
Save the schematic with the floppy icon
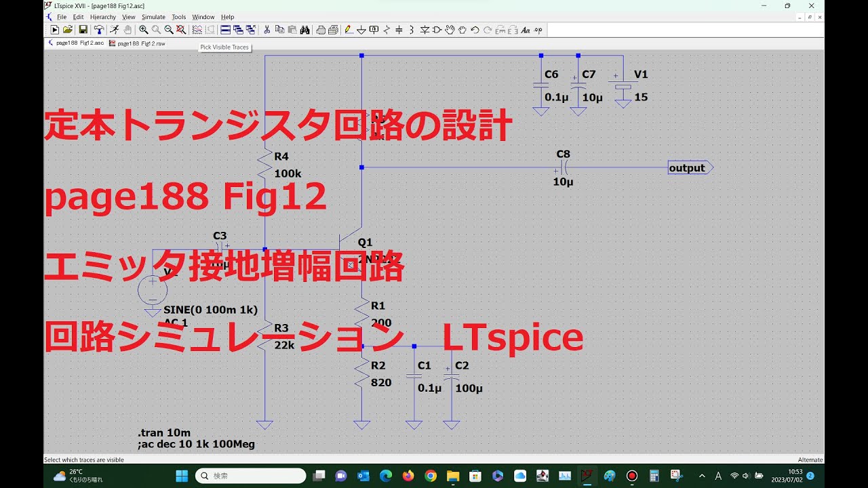(83, 30)
